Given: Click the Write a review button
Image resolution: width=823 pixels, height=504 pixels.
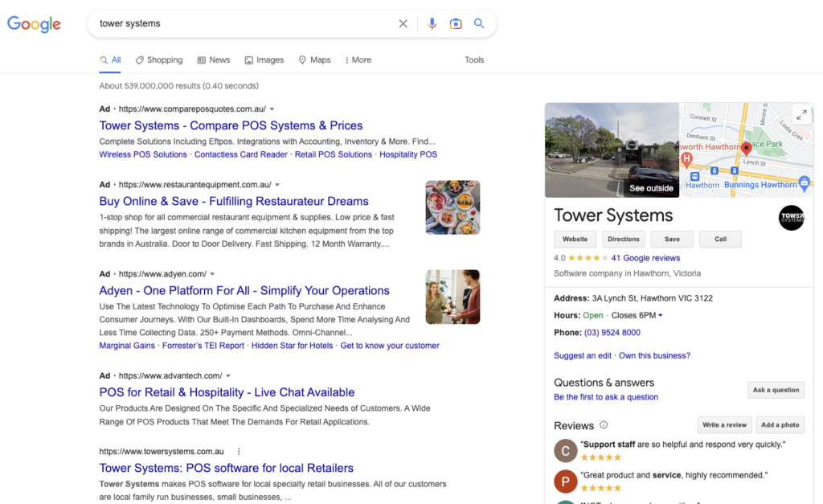Looking at the screenshot, I should (724, 424).
